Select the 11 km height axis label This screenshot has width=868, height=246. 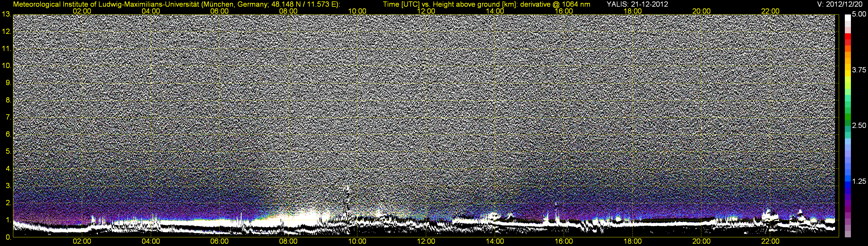(x=6, y=49)
